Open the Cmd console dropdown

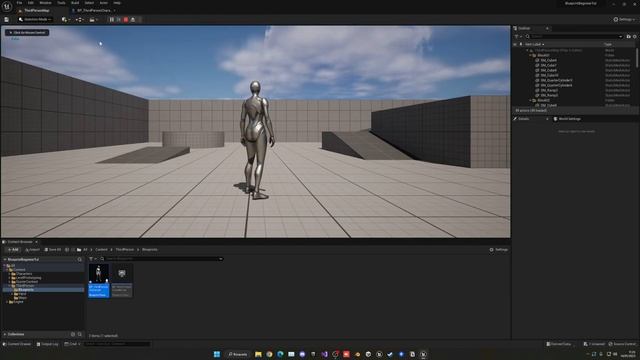72,344
